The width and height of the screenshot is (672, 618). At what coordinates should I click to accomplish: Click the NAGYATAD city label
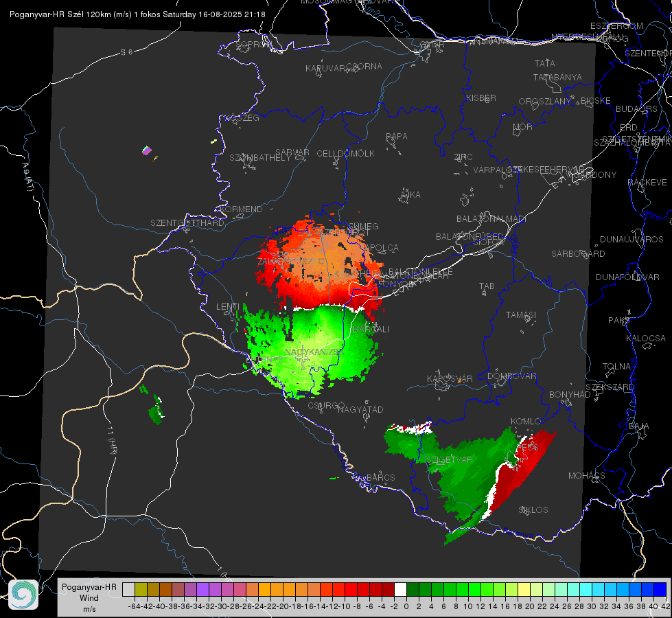tap(360, 409)
